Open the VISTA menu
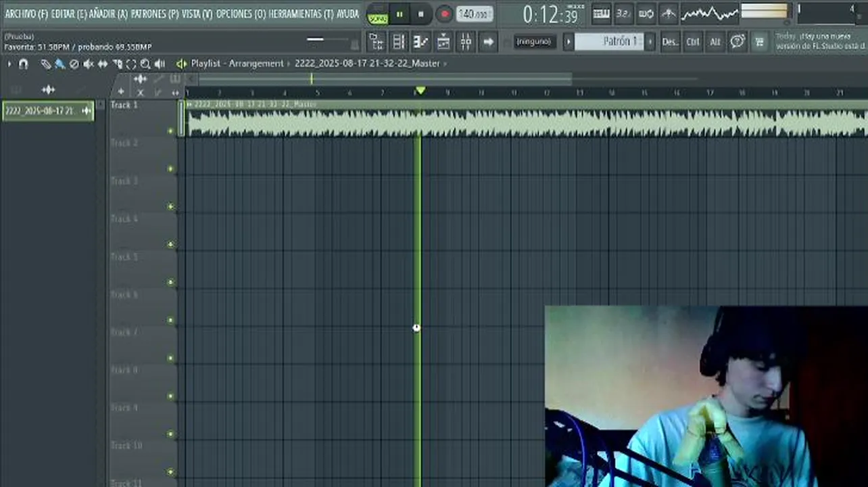The width and height of the screenshot is (868, 487). click(197, 14)
